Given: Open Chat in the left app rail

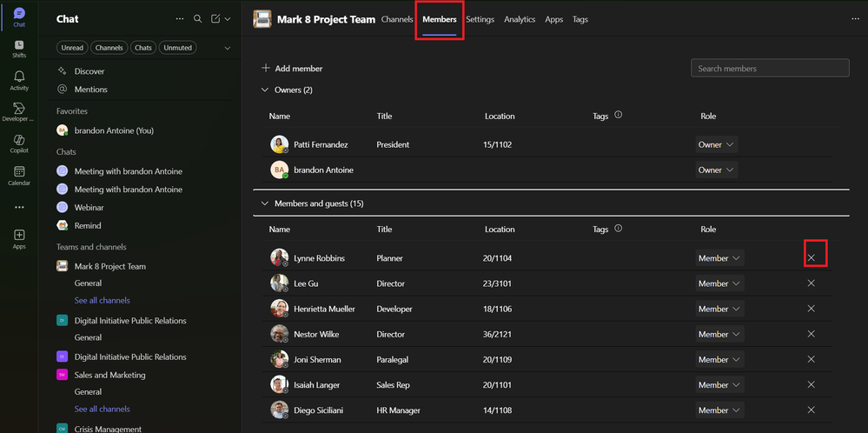Looking at the screenshot, I should [19, 17].
